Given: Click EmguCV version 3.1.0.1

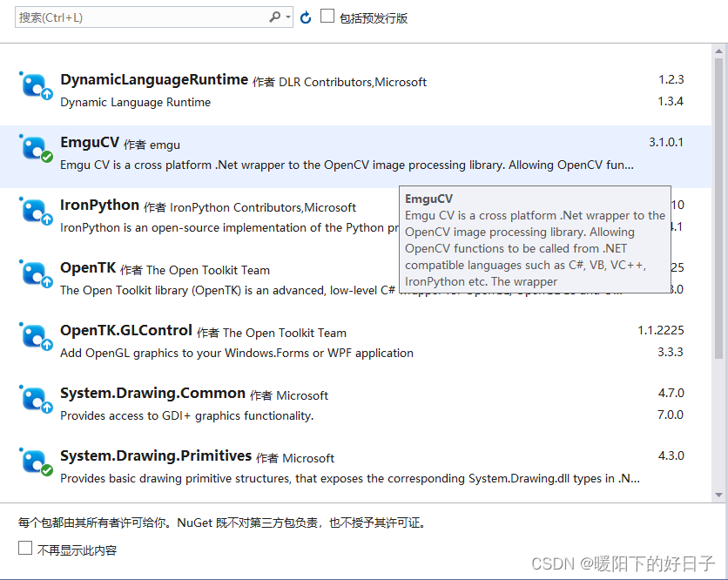Looking at the screenshot, I should click(x=666, y=143).
